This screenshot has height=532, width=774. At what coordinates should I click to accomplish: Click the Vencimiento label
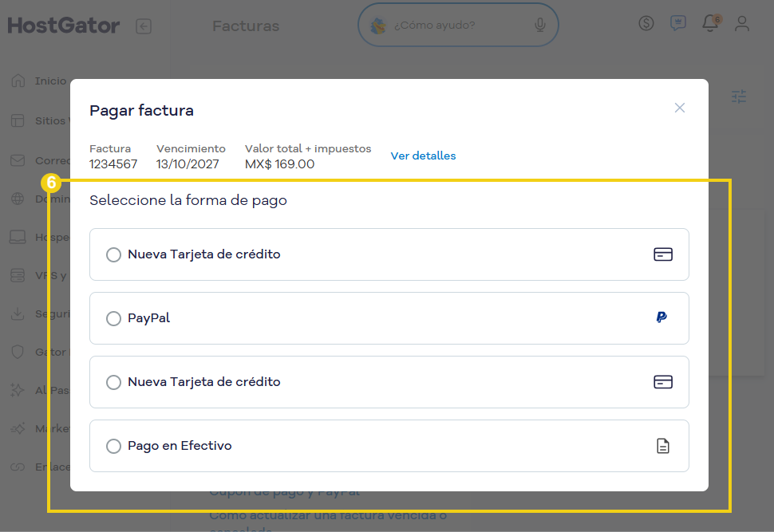(191, 148)
